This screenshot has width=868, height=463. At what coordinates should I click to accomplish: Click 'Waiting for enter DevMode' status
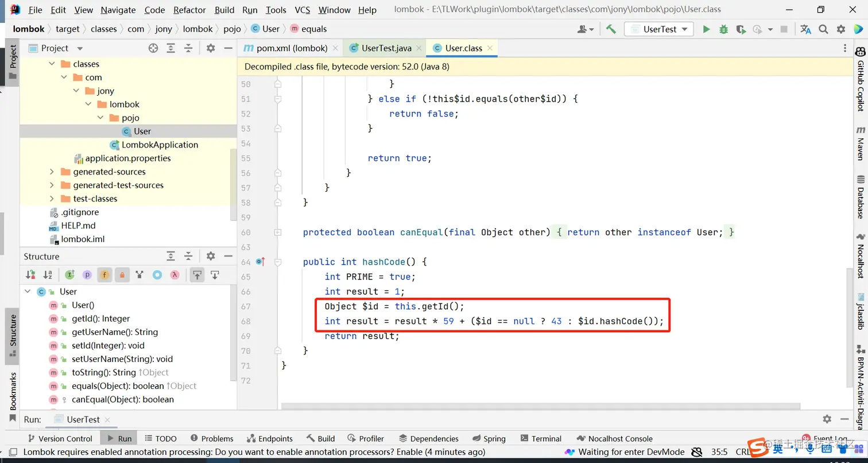(x=625, y=452)
